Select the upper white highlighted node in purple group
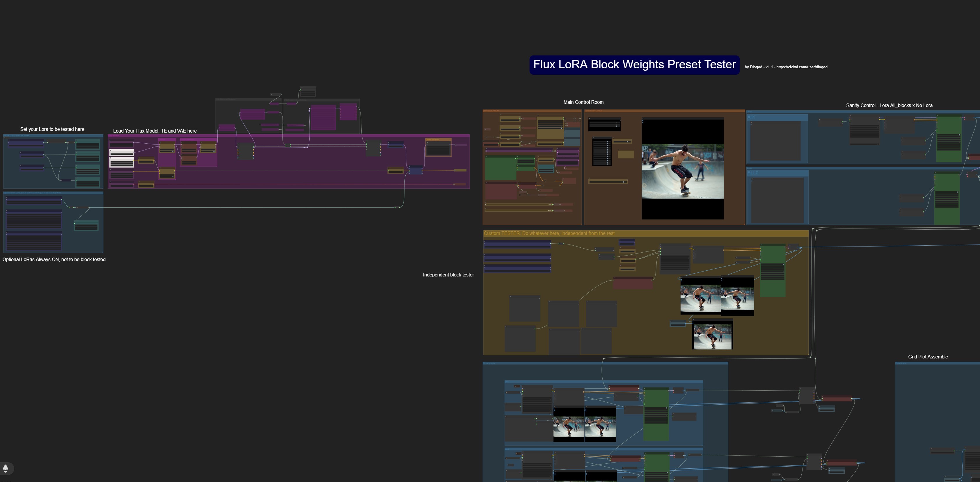This screenshot has height=482, width=980. tap(122, 152)
